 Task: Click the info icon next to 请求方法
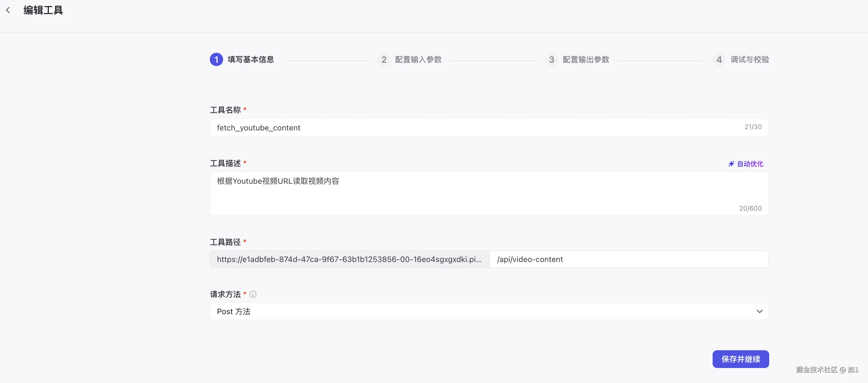coord(253,294)
